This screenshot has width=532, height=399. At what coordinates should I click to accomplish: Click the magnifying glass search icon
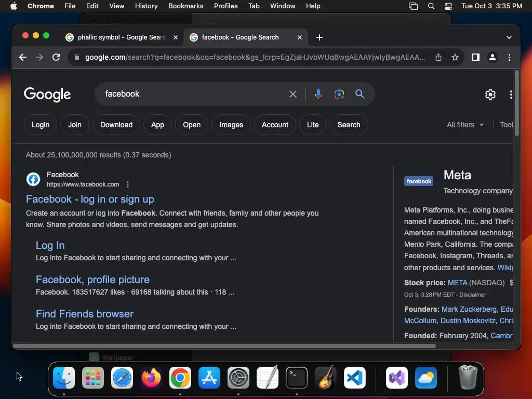click(x=360, y=94)
